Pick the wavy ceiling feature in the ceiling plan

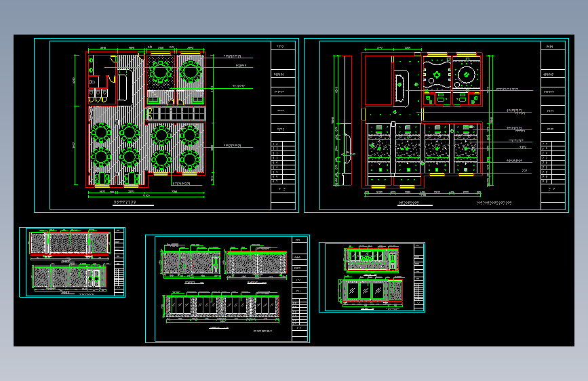pyautogui.click(x=437, y=75)
